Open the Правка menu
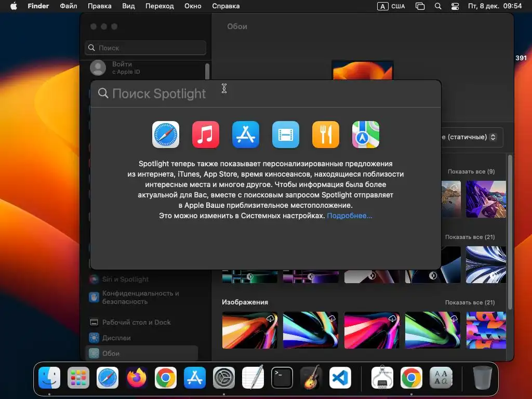This screenshot has height=399, width=532. click(x=99, y=6)
